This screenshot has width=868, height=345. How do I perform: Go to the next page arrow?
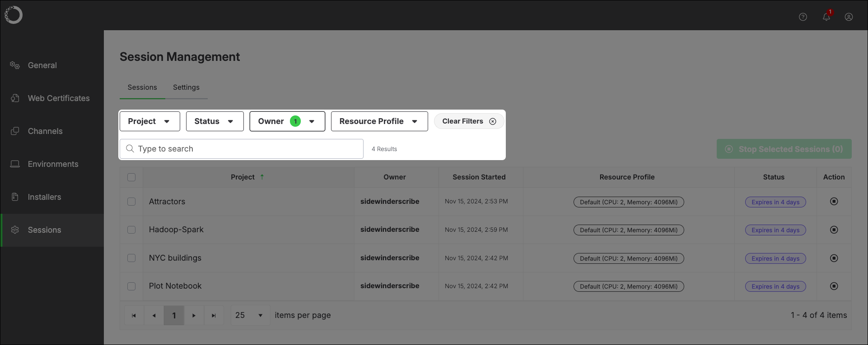(x=194, y=316)
